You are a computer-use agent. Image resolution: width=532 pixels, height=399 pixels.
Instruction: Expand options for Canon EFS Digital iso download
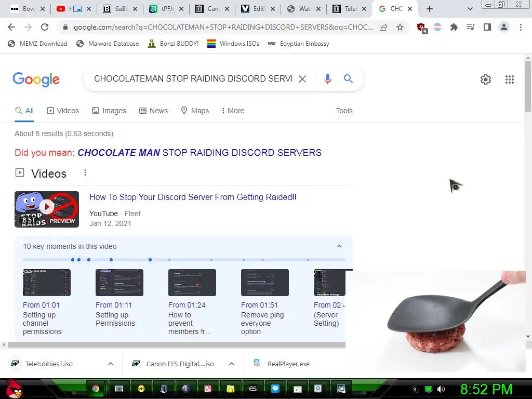click(232, 364)
